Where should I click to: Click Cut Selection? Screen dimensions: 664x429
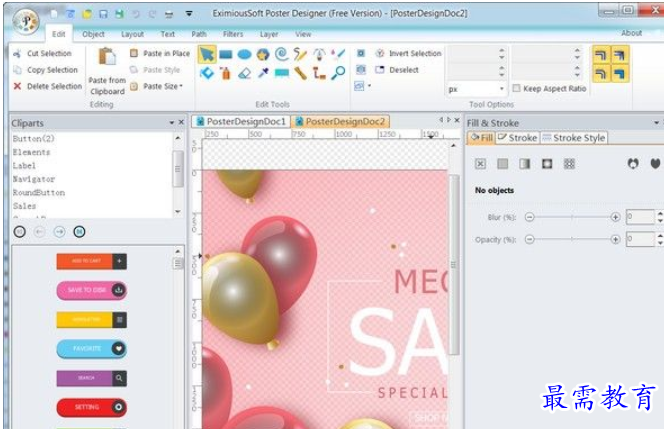43,53
